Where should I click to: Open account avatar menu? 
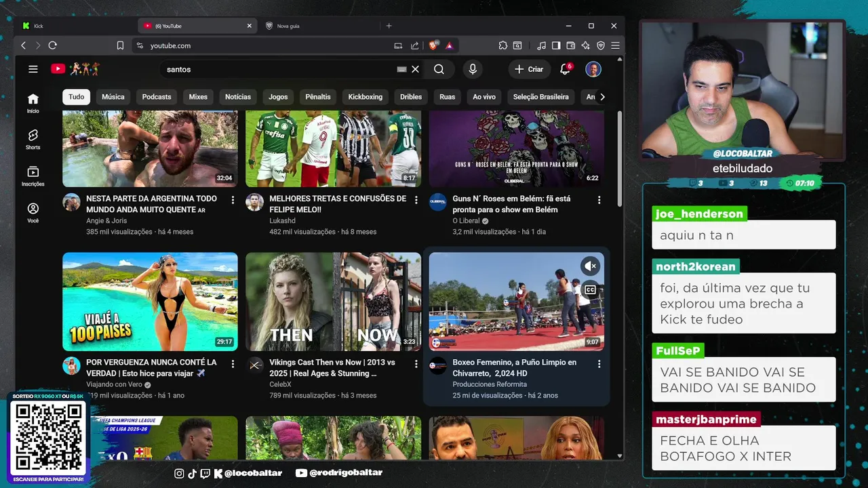(x=593, y=69)
